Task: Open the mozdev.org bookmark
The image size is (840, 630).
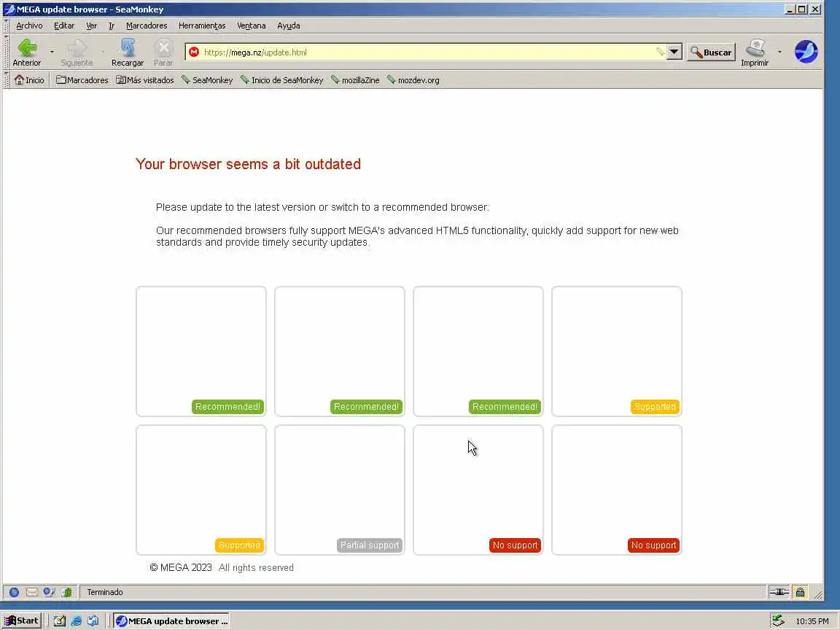Action: 413,79
